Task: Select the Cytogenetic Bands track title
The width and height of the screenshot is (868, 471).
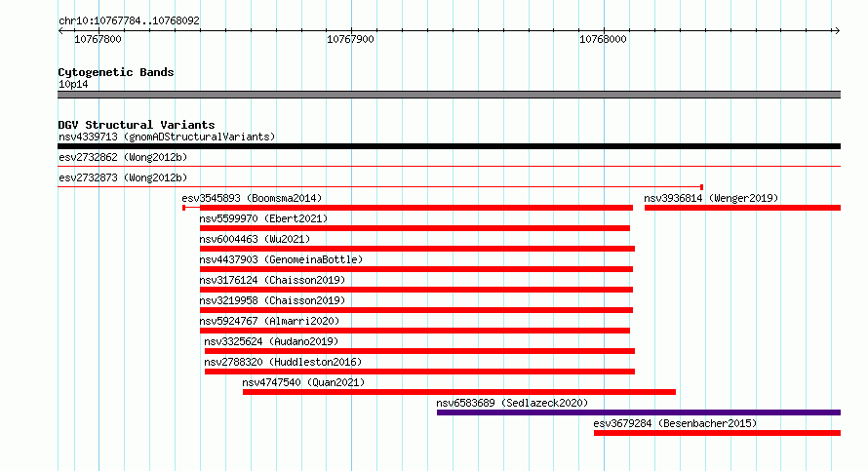Action: pyautogui.click(x=116, y=72)
